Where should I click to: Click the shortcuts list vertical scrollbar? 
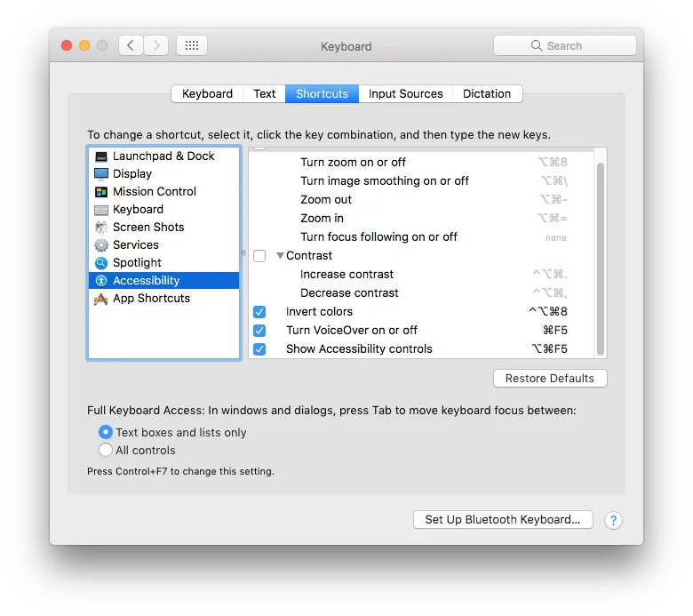[x=601, y=260]
